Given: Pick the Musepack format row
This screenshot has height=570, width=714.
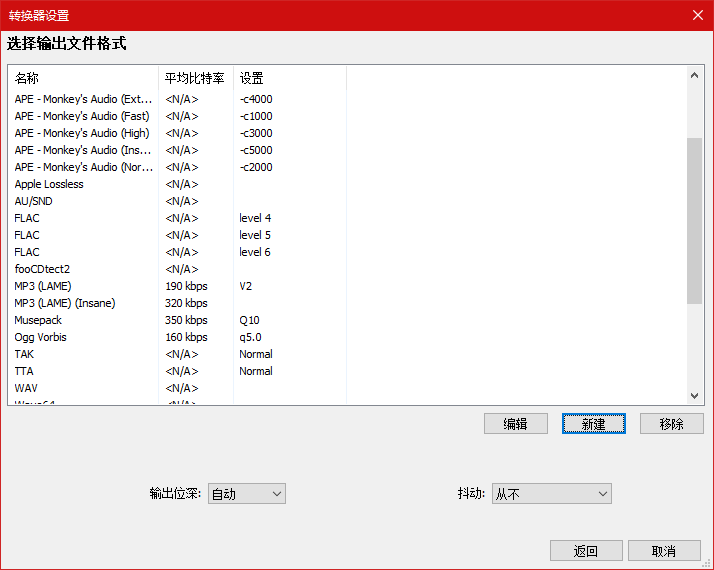Looking at the screenshot, I should pyautogui.click(x=38, y=320).
